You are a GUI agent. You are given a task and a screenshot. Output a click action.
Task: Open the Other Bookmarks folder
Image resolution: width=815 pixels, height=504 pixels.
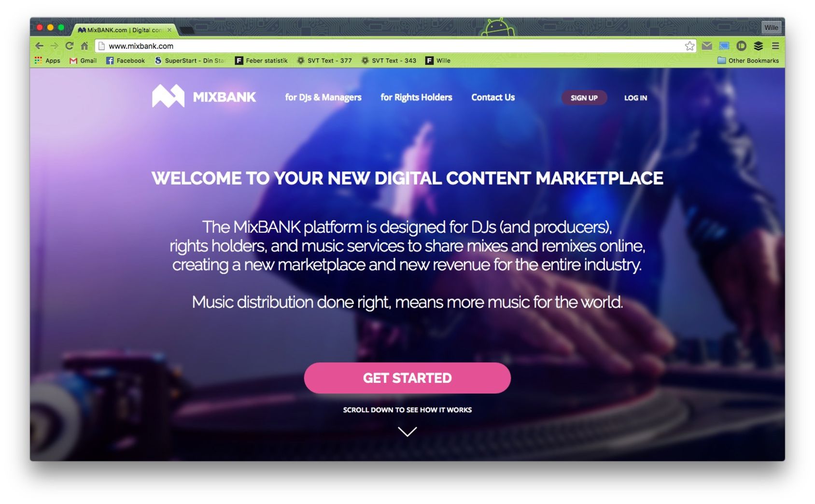tap(748, 60)
